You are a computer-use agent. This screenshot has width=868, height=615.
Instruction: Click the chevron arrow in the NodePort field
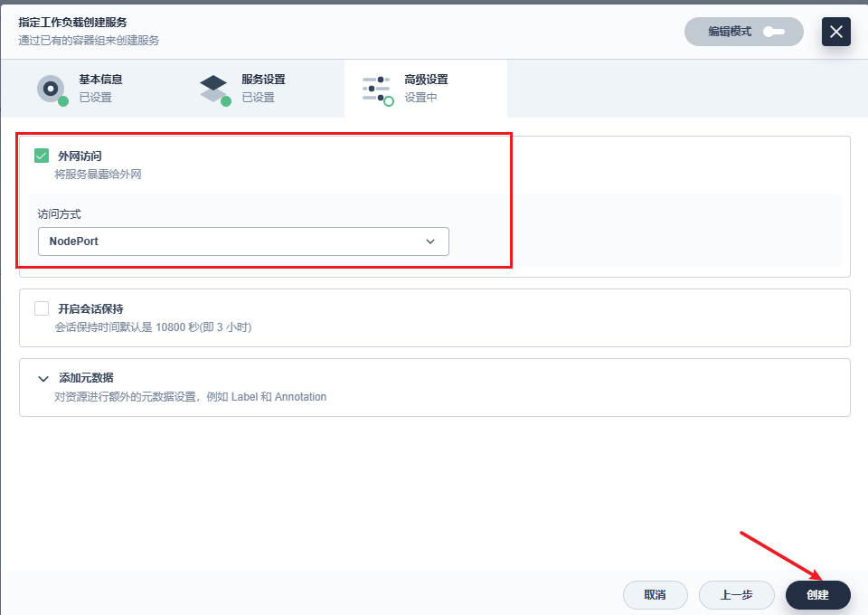tap(430, 241)
